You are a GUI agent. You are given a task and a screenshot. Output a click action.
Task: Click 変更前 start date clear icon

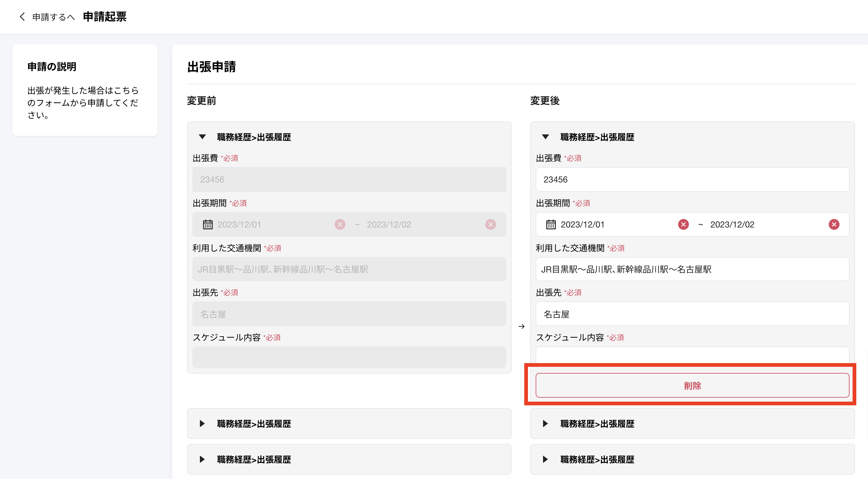click(340, 224)
